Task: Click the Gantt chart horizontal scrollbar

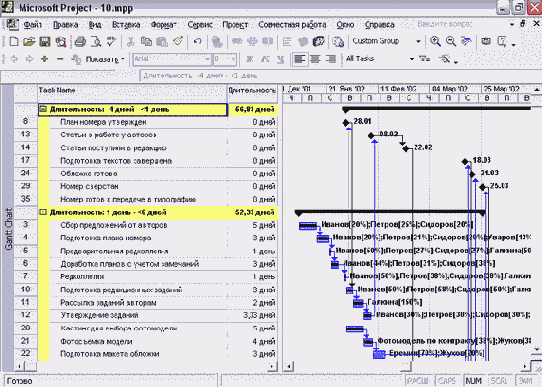Action: [407, 366]
